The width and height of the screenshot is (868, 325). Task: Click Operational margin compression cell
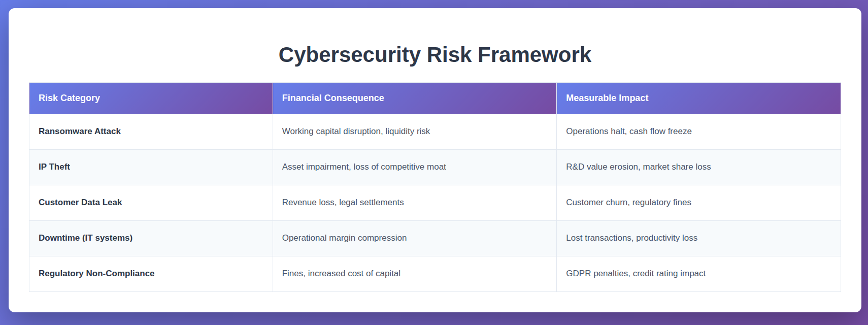[344, 238]
